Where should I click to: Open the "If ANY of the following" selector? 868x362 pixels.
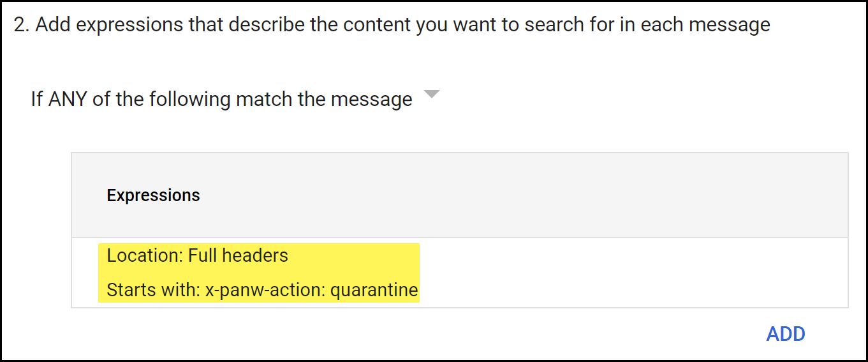coord(221,100)
